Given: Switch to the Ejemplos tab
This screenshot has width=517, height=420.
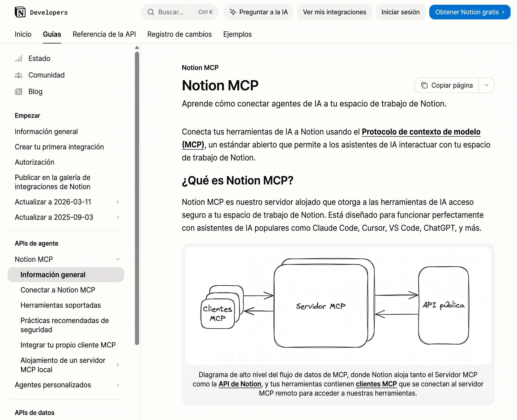Looking at the screenshot, I should point(237,34).
